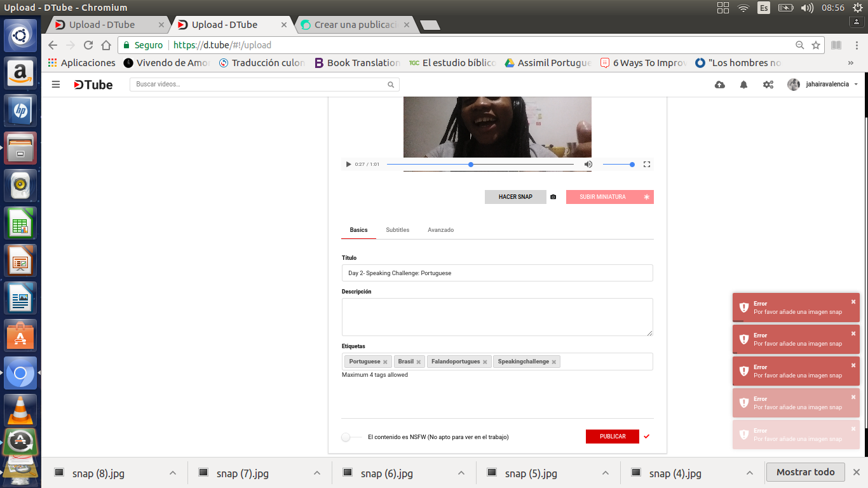The height and width of the screenshot is (488, 868).
Task: Open the Es keyboard layout indicator
Action: [x=764, y=8]
